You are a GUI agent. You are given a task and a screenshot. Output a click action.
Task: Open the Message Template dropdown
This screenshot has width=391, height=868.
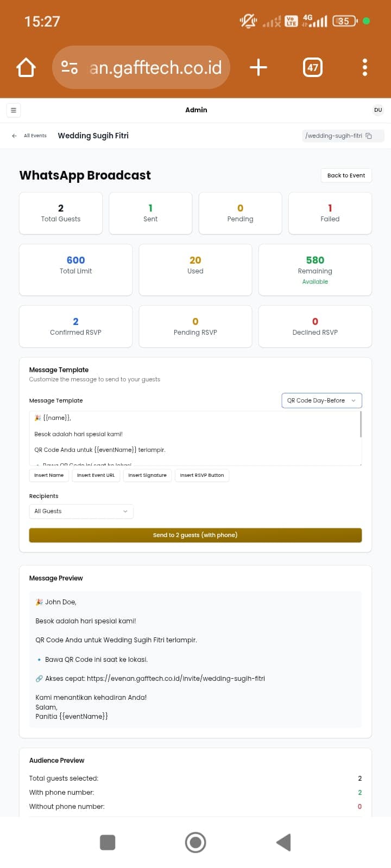click(x=321, y=400)
